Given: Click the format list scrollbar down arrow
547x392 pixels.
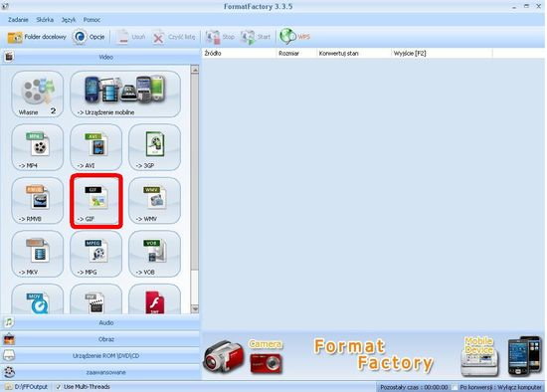Looking at the screenshot, I should coord(195,308).
